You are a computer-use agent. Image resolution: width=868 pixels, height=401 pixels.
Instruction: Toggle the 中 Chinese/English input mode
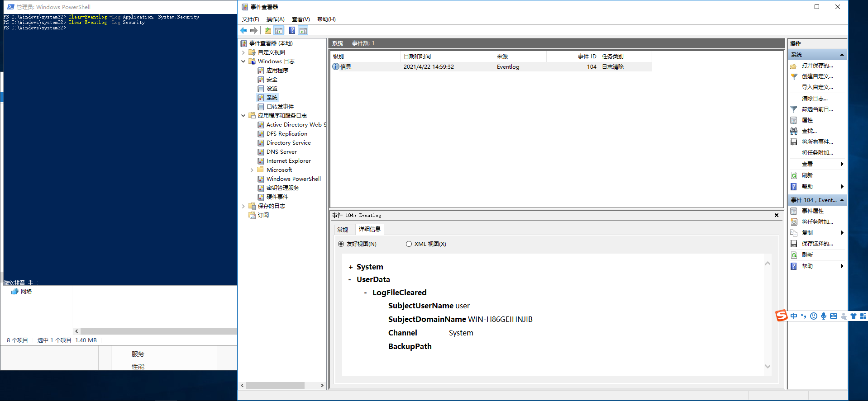click(794, 316)
